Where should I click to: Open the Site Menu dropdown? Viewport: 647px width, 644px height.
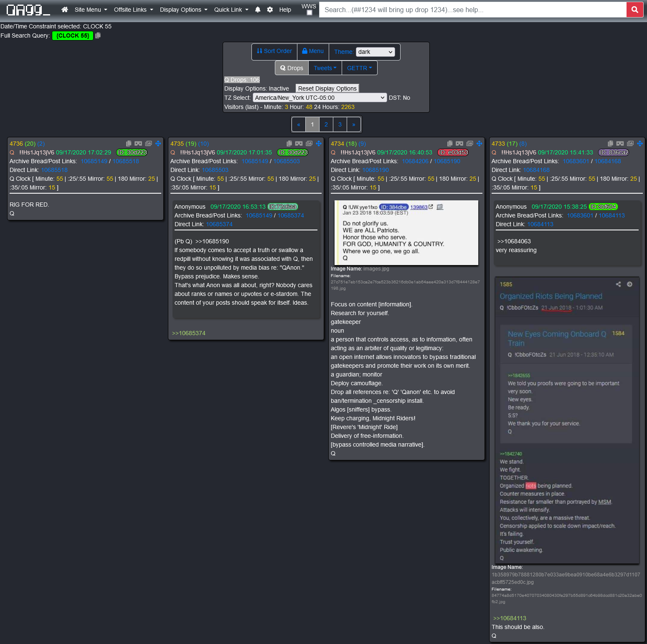[91, 10]
